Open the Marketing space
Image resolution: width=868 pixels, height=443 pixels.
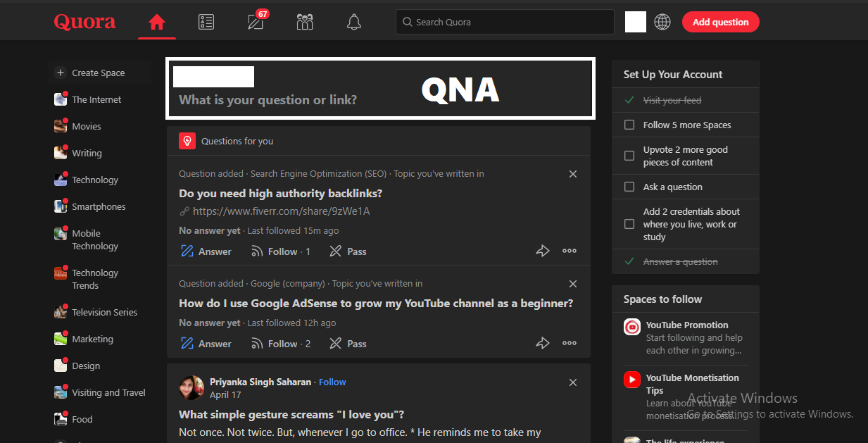coord(92,339)
